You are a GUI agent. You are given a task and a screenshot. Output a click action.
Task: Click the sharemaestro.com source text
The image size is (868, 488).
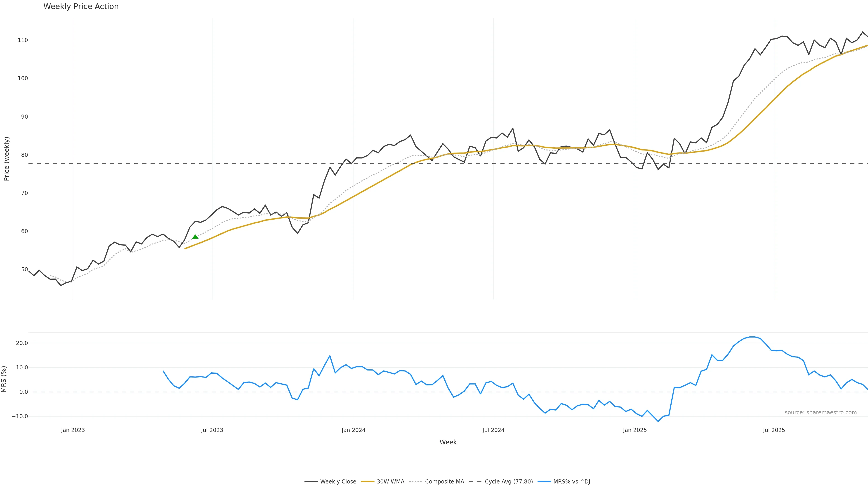coord(821,413)
